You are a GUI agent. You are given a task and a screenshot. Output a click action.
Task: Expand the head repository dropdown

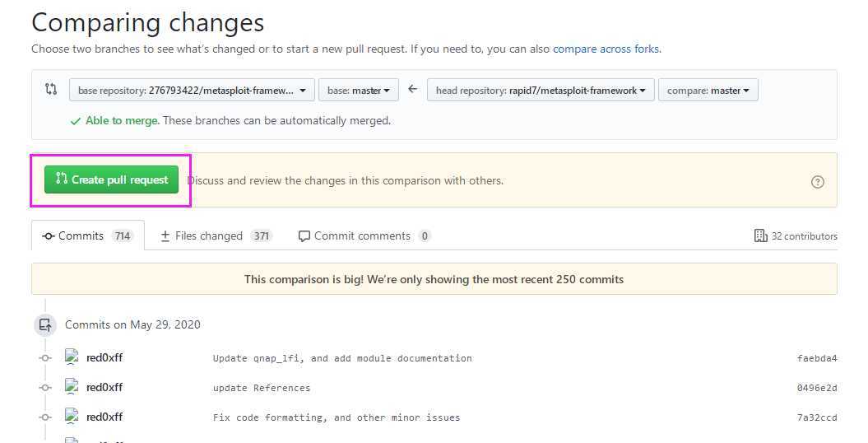click(541, 90)
